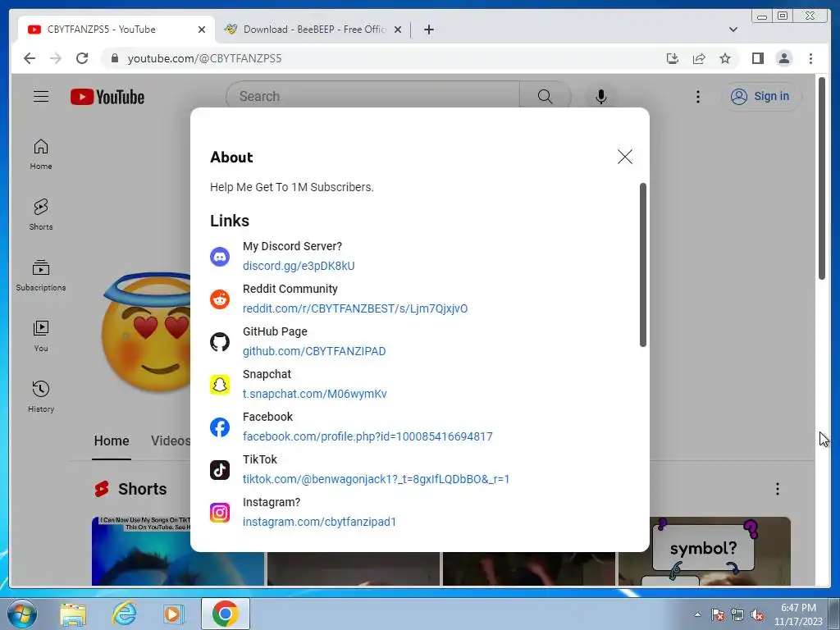Click the Facebook logo icon
The width and height of the screenshot is (840, 630).
[x=220, y=427]
